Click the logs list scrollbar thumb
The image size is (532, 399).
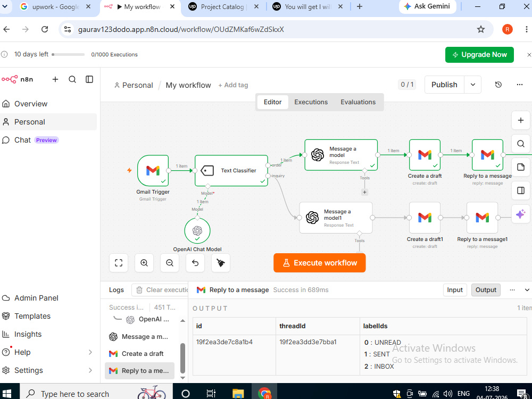(182, 358)
